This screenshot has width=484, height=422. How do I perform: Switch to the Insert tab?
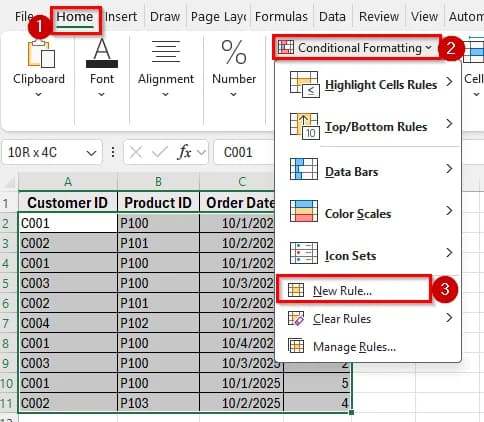coord(121,16)
